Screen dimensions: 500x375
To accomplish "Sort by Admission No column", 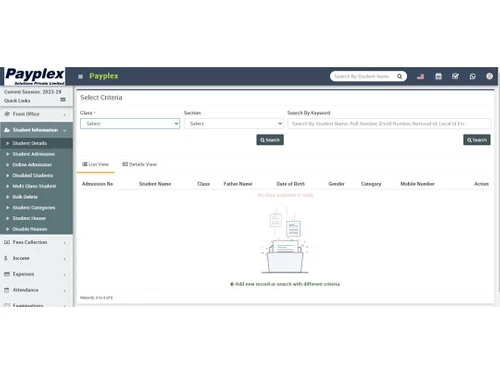I will [x=97, y=184].
